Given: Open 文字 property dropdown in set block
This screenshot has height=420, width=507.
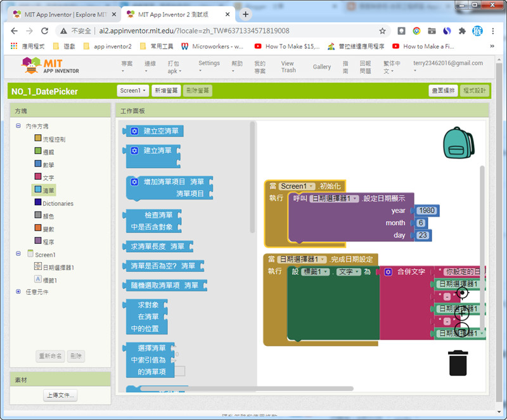Looking at the screenshot, I should click(x=349, y=272).
